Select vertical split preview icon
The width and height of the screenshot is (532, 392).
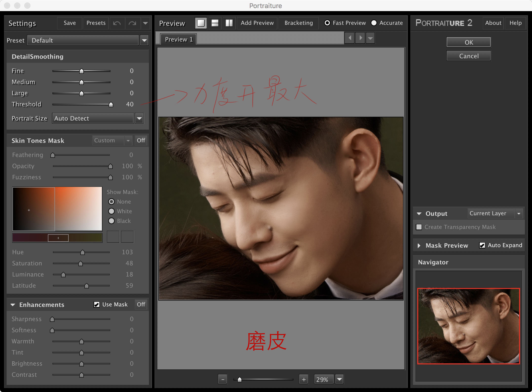[x=229, y=23]
